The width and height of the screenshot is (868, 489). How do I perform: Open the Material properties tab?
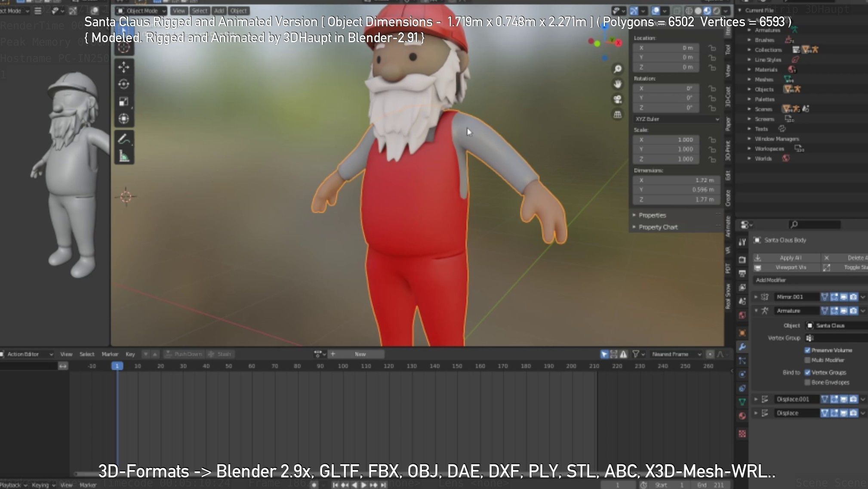point(742,415)
